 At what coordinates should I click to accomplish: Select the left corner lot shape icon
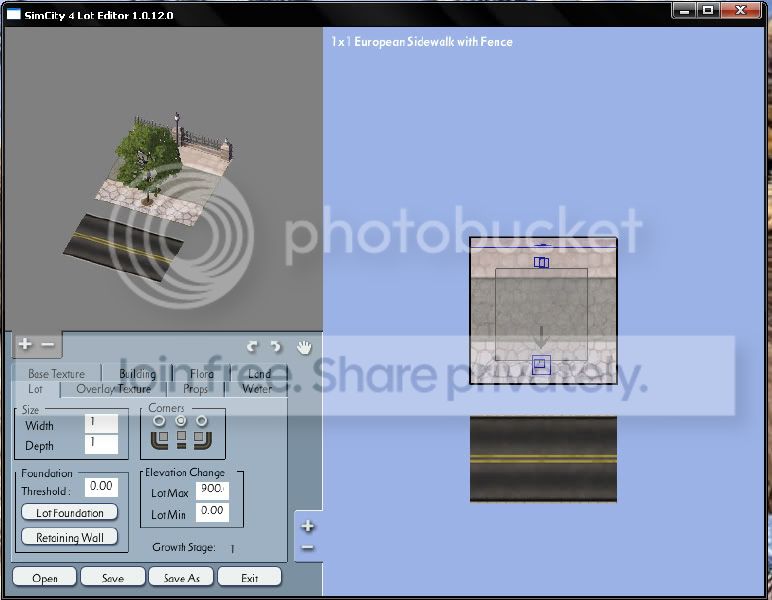pyautogui.click(x=159, y=440)
